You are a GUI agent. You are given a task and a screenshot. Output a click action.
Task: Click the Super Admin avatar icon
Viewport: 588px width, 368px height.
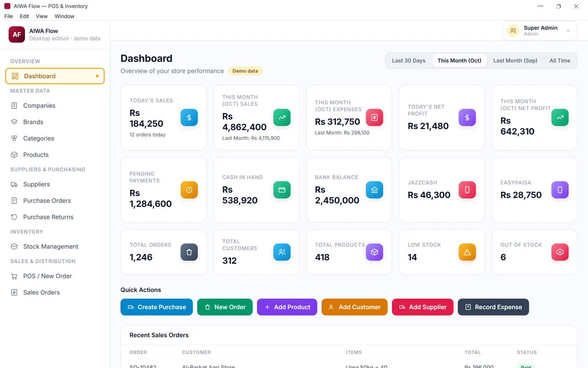tap(513, 31)
